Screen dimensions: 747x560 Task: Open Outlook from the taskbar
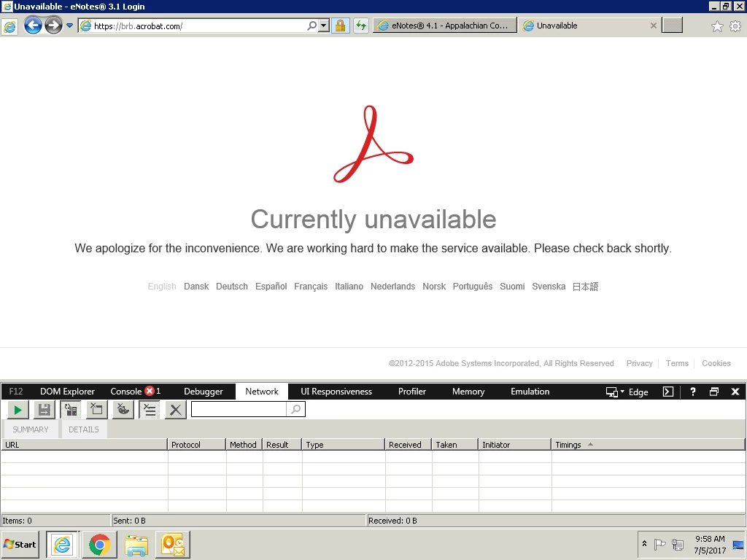click(172, 545)
